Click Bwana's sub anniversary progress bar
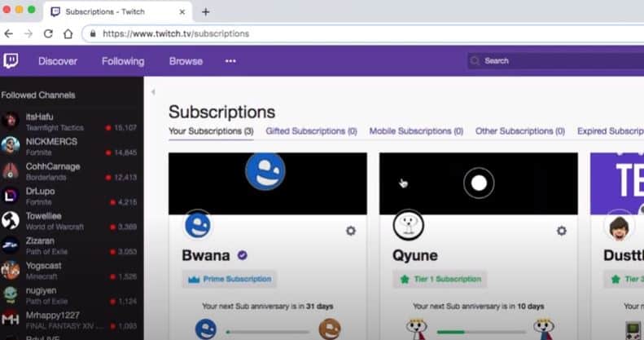Screen dimensions: 644x340 [x=267, y=332]
